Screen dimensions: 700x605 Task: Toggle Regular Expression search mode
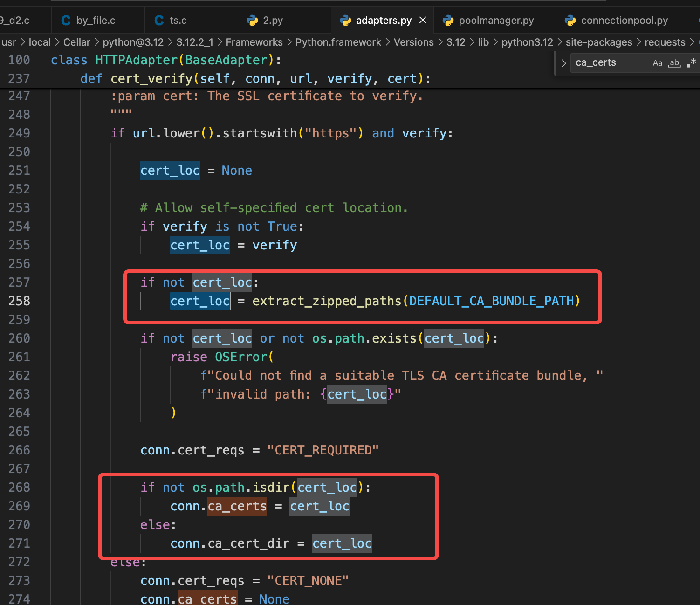click(x=692, y=62)
